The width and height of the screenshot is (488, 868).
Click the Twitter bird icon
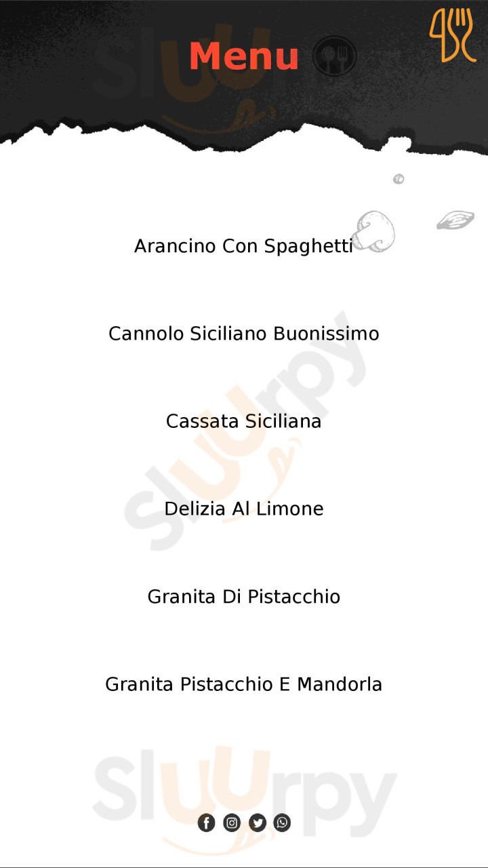click(x=257, y=823)
